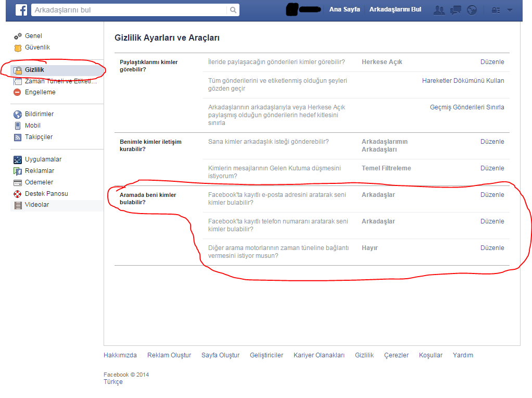Click the Ödemeler card icon

point(18,183)
